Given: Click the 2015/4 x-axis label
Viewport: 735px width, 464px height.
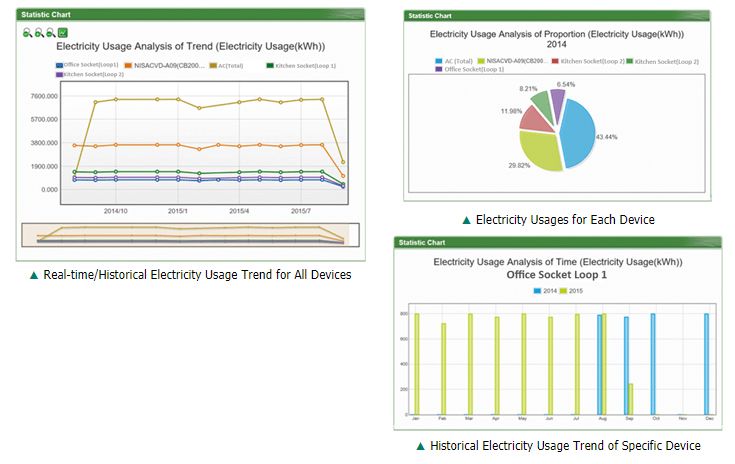Looking at the screenshot, I should [x=239, y=211].
